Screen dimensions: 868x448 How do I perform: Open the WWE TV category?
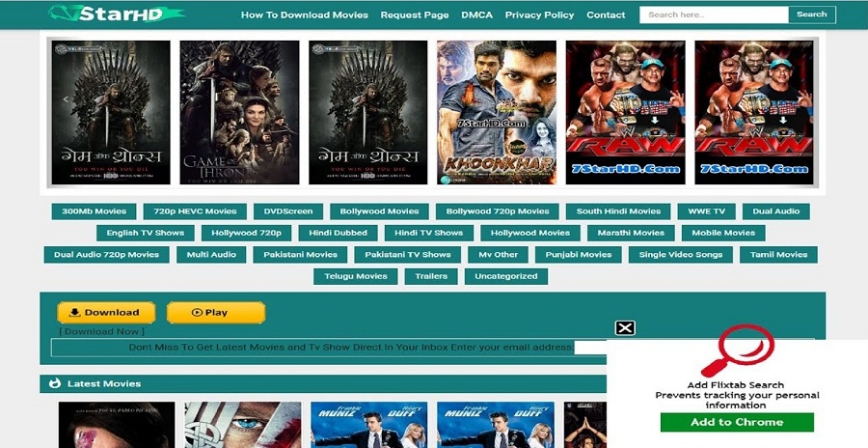[706, 211]
